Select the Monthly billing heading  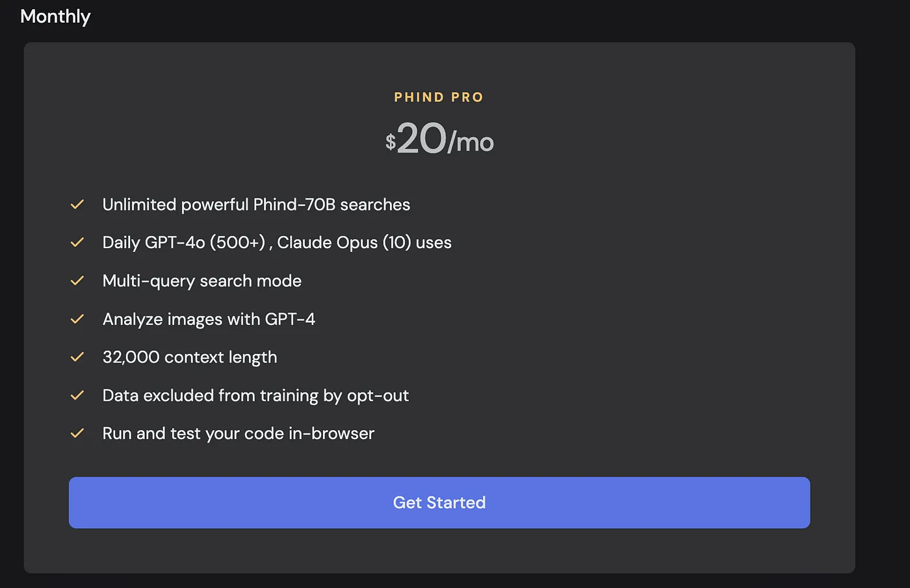(x=55, y=16)
